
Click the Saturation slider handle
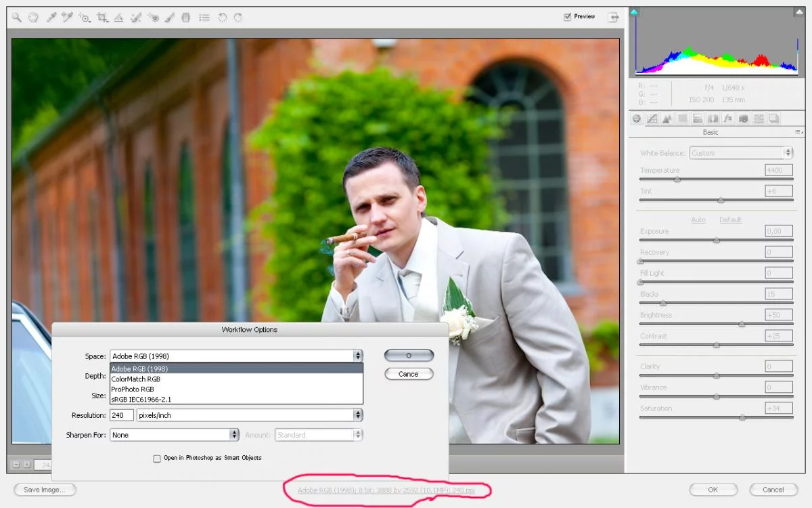pyautogui.click(x=742, y=417)
